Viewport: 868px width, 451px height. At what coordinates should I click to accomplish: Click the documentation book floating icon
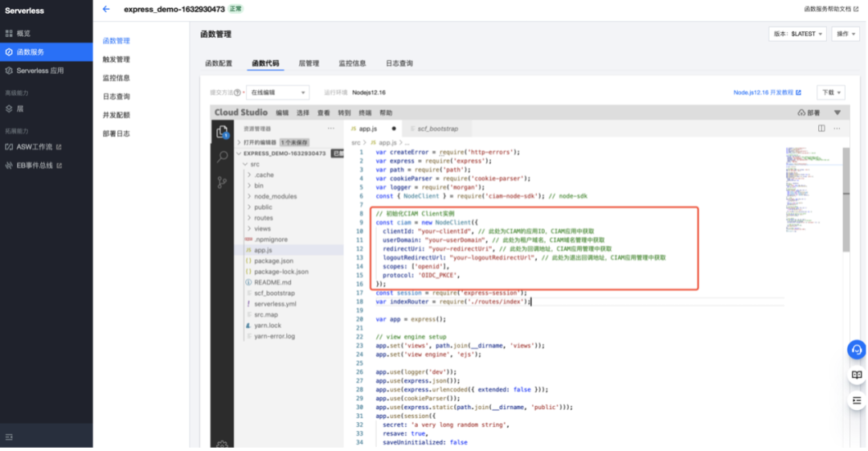(x=857, y=375)
